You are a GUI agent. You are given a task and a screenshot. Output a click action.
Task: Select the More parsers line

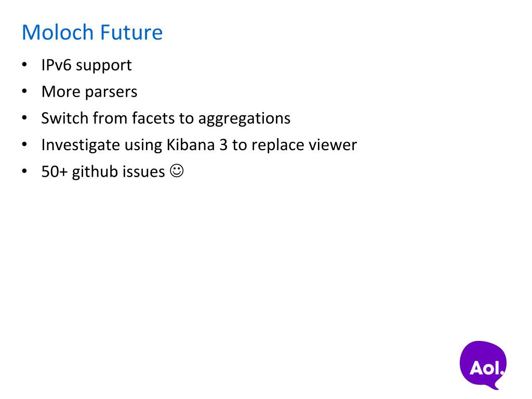point(89,92)
